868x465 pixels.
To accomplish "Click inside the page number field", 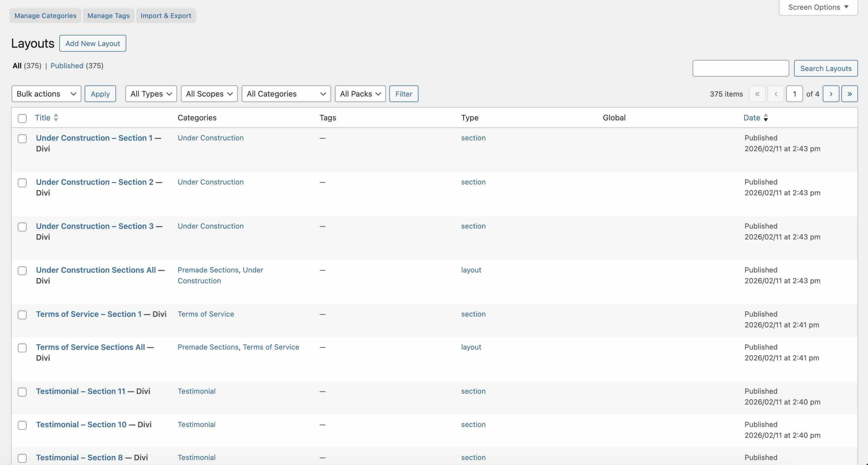I will click(x=794, y=94).
